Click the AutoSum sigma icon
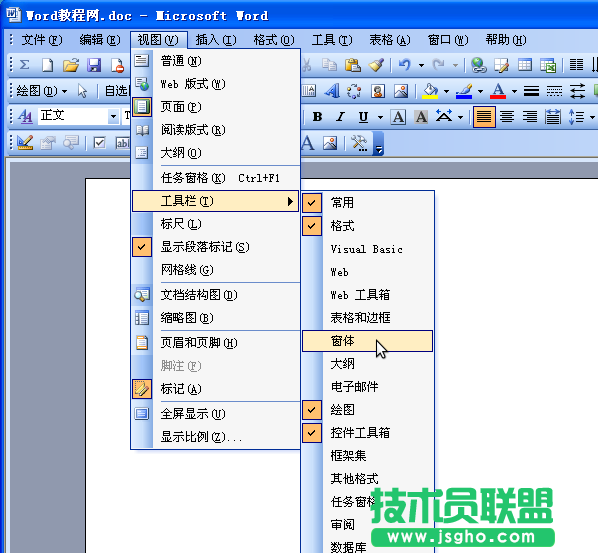 tap(25, 65)
